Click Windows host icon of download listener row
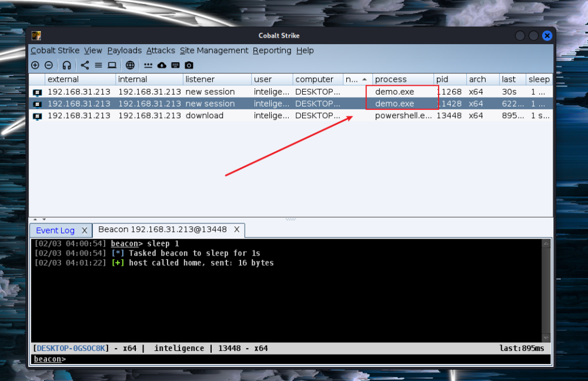 point(37,116)
